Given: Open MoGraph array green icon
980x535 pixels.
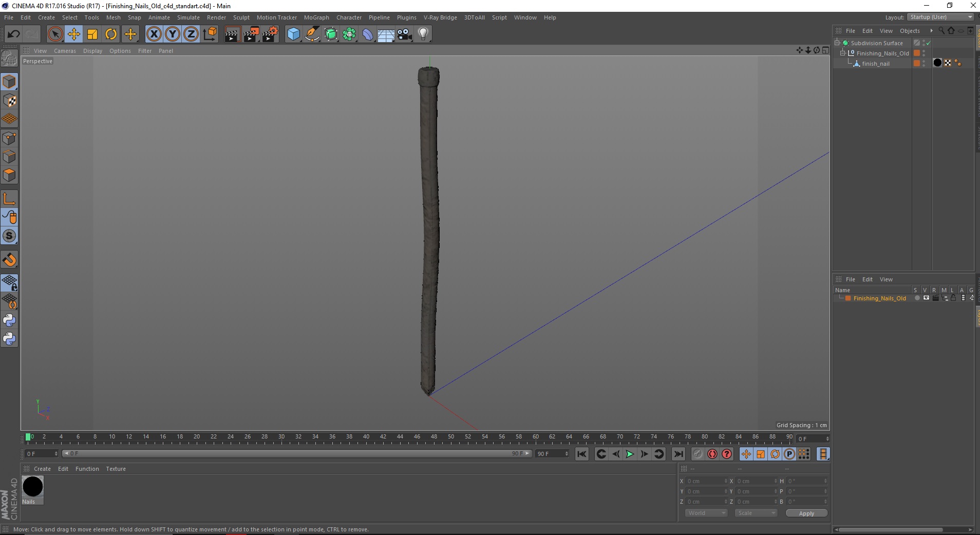Looking at the screenshot, I should coord(350,34).
